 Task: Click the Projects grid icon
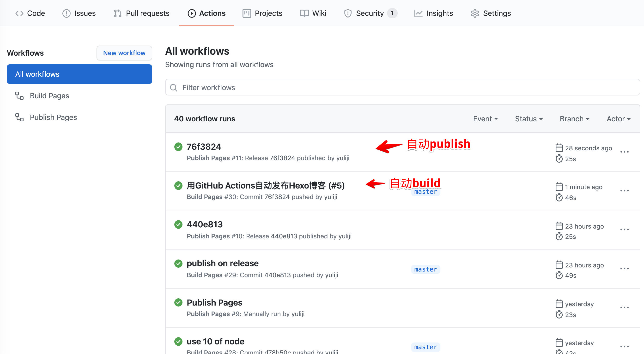[x=246, y=13]
